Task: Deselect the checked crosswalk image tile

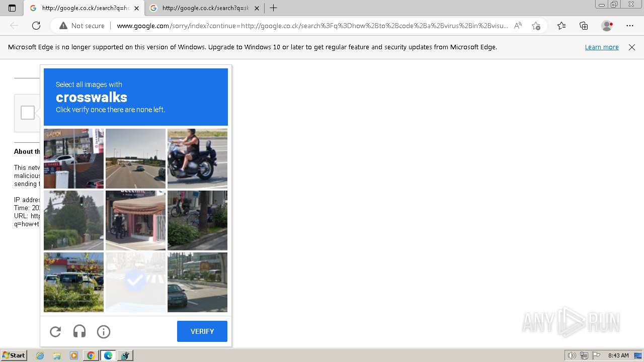Action: pyautogui.click(x=135, y=282)
